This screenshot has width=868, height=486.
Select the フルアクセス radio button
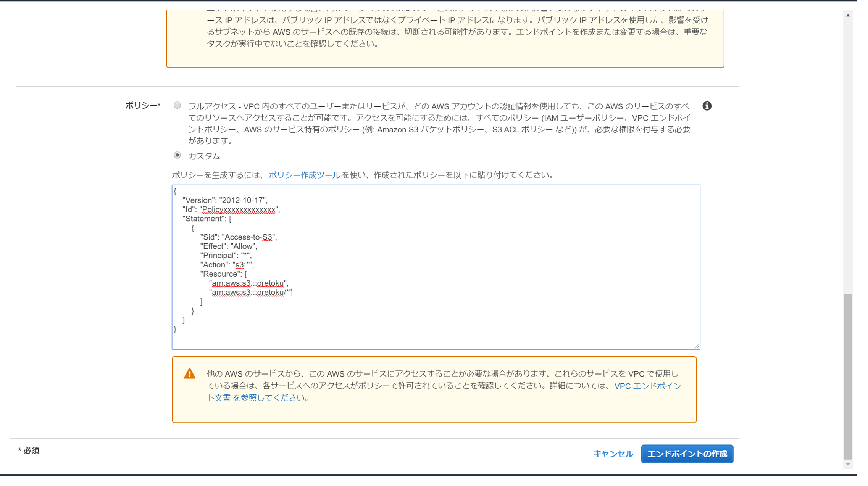(x=177, y=105)
